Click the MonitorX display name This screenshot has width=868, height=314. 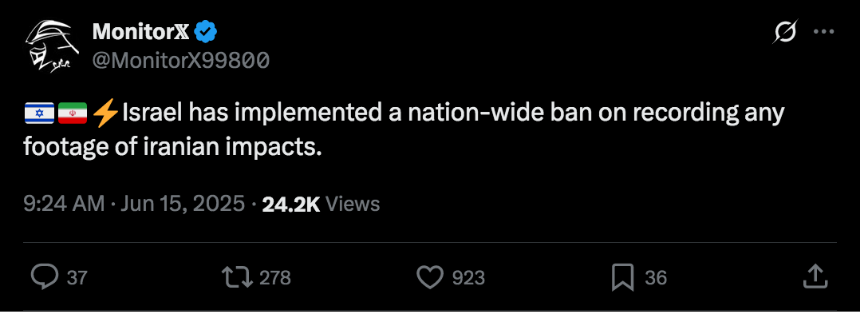point(140,32)
